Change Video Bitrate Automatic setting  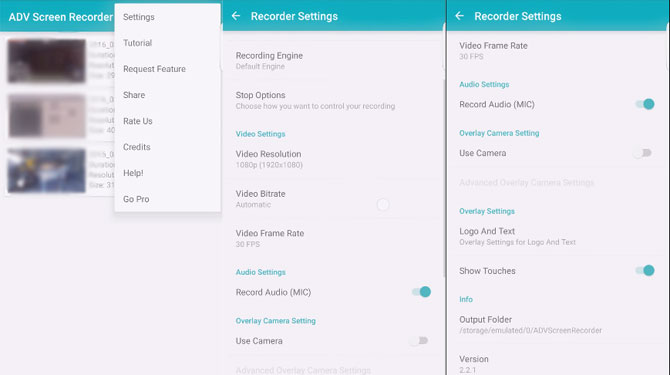333,199
